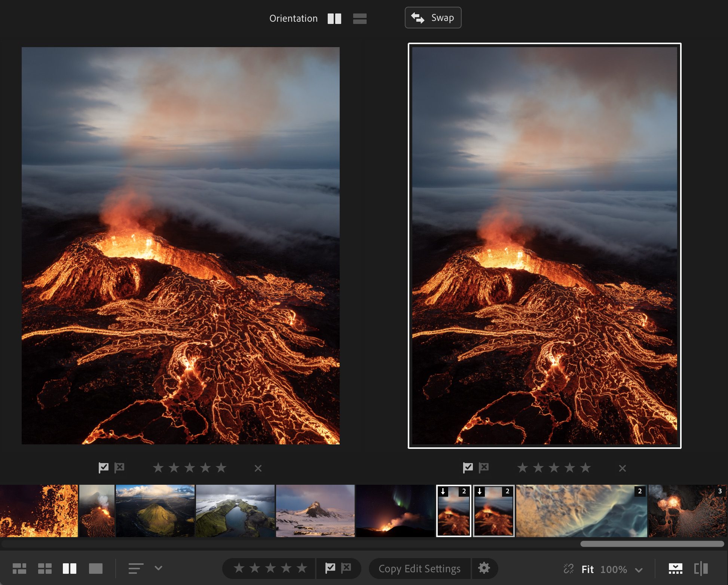Screen dimensions: 728x585
Task: Select the vertical split Orientation icon
Action: (335, 18)
